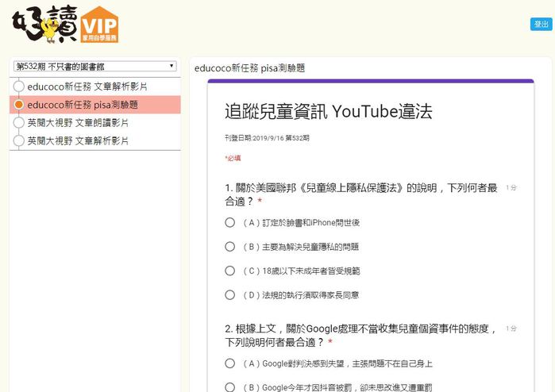Click question 2 text about Google處理不當收集兒童個資
555x392 pixels.
360,335
